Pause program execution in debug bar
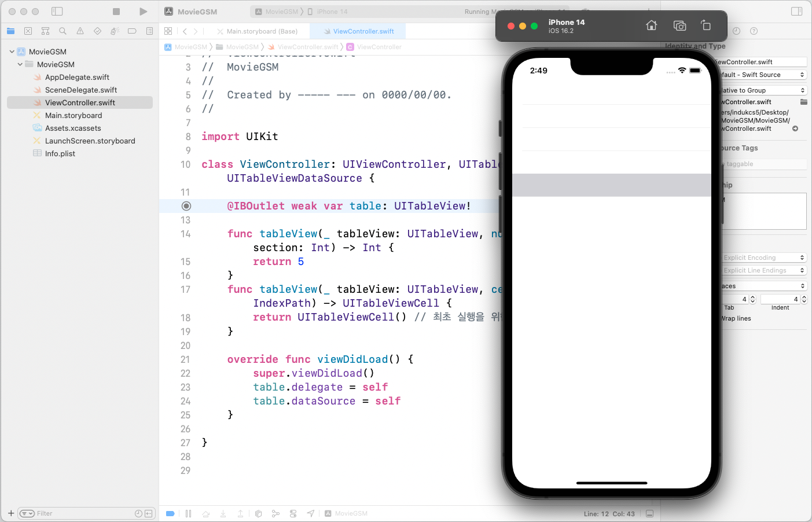This screenshot has height=522, width=812. coord(188,513)
